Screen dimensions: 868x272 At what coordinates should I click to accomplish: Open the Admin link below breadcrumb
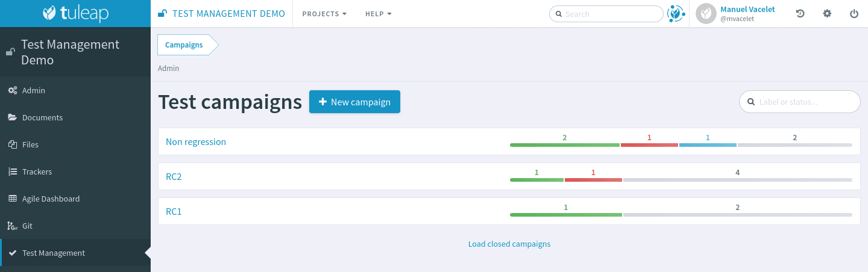coord(168,68)
